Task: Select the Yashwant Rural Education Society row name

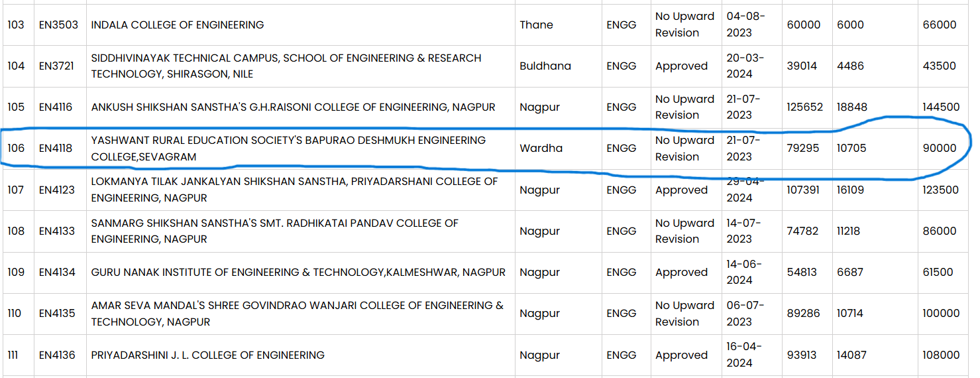Action: (x=288, y=149)
